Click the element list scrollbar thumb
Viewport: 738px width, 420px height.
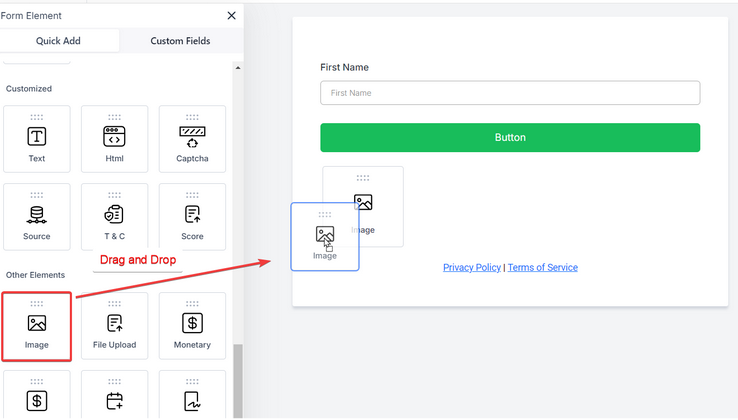point(238,380)
